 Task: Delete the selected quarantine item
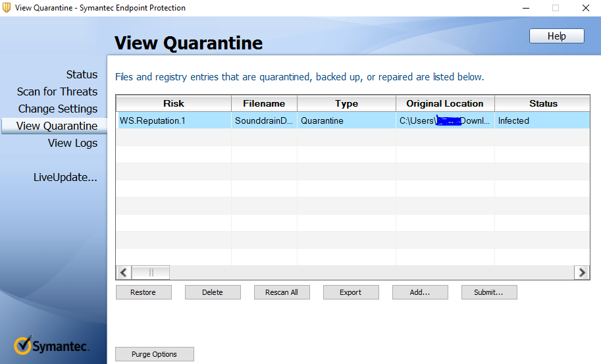pos(213,292)
